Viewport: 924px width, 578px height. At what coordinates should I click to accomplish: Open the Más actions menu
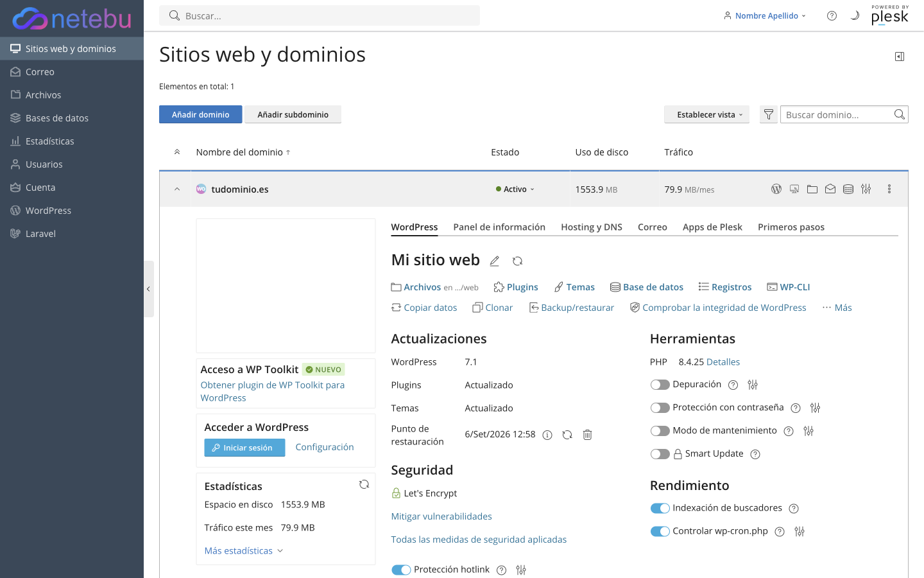click(x=837, y=308)
